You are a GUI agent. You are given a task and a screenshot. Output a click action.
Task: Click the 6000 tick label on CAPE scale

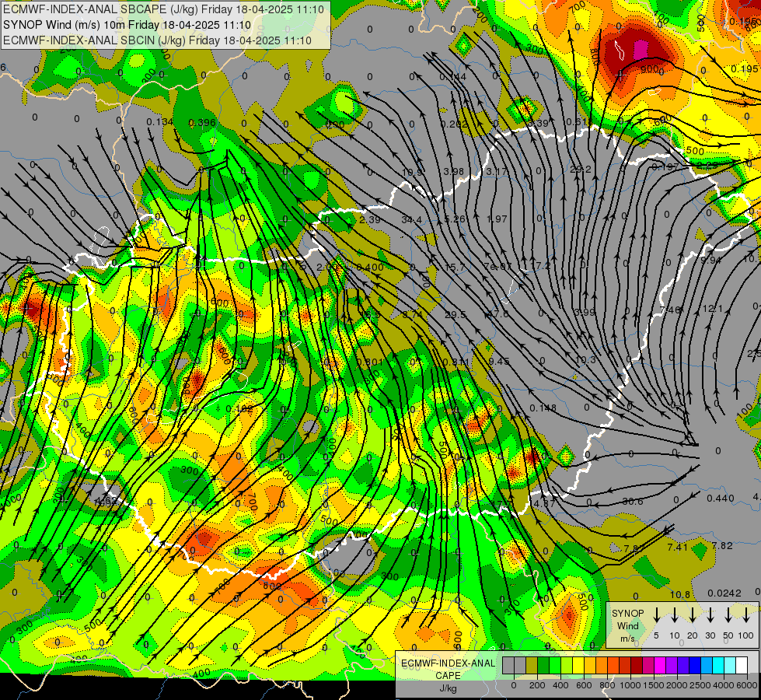point(747,685)
